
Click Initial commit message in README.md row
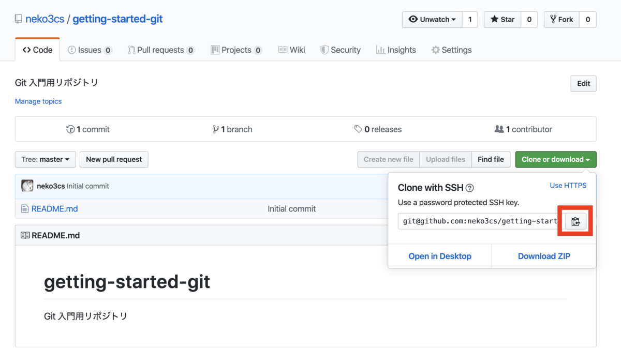tap(291, 209)
